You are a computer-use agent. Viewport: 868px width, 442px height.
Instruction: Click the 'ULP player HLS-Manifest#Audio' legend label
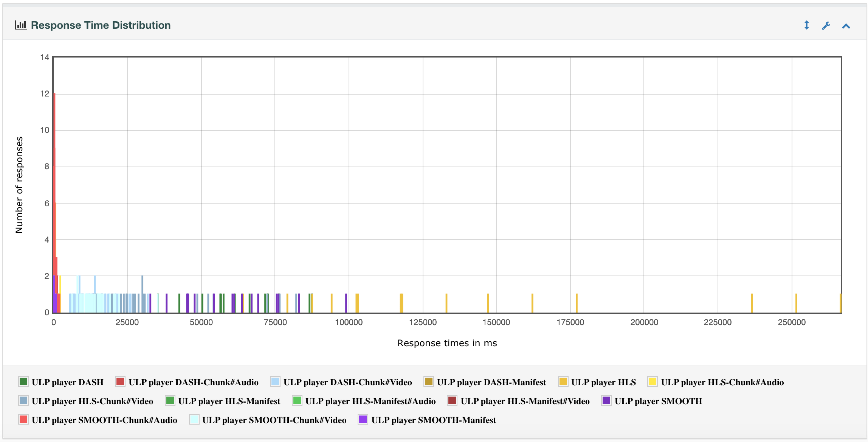pyautogui.click(x=370, y=401)
